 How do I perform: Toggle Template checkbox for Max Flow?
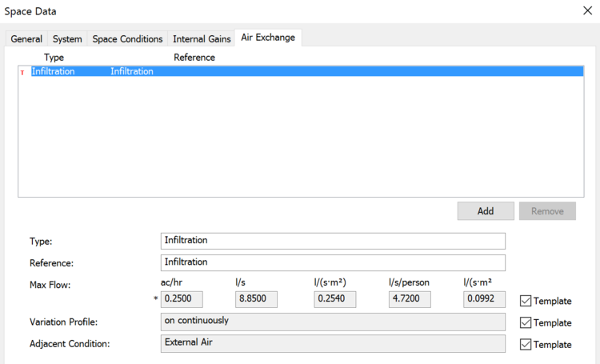(526, 301)
